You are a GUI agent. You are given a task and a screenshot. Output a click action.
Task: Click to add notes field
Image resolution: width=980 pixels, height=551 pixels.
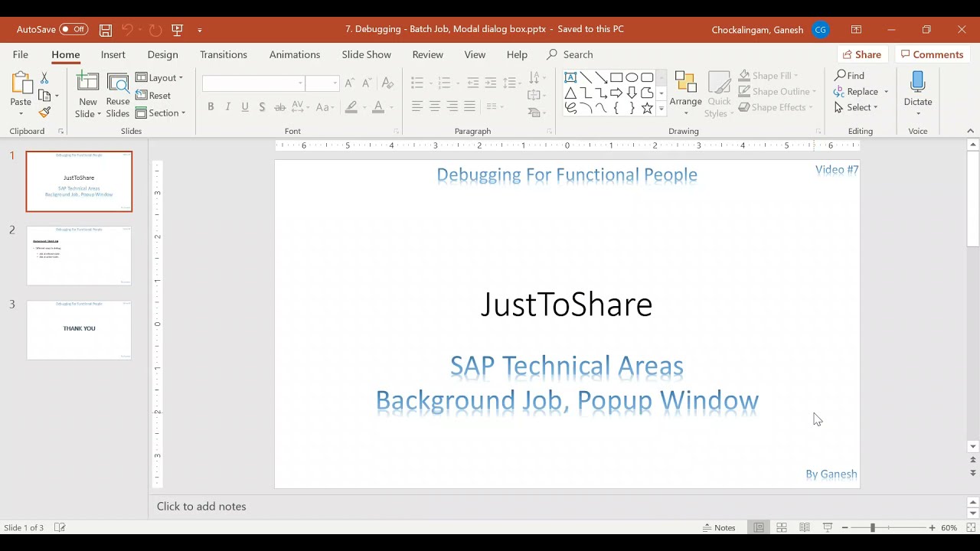pyautogui.click(x=201, y=506)
